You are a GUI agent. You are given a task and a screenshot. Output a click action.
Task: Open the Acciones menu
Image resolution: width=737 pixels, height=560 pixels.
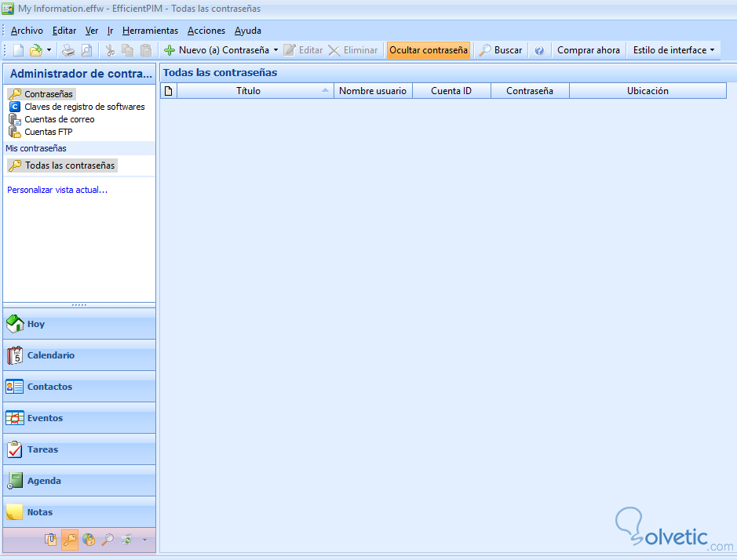(x=206, y=31)
